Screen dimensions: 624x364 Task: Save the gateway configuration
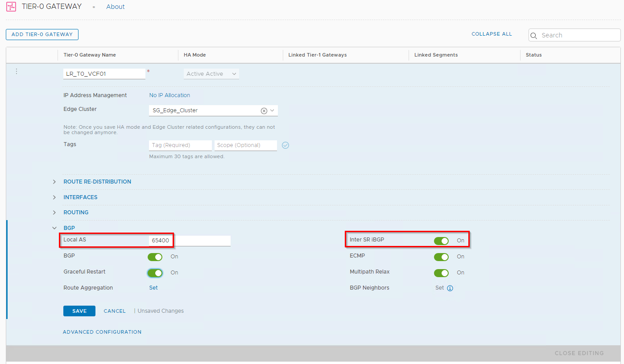(79, 311)
